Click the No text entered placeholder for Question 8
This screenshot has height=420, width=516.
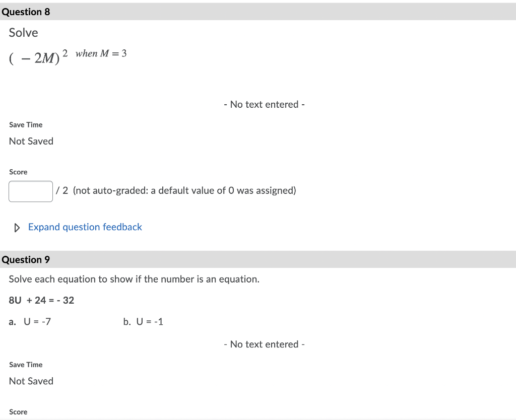[264, 104]
